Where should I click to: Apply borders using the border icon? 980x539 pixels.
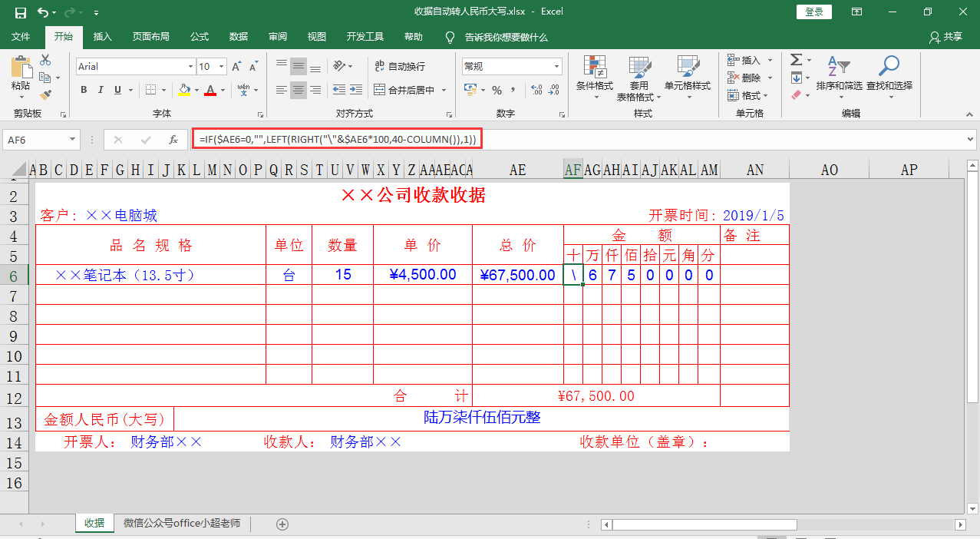point(150,90)
